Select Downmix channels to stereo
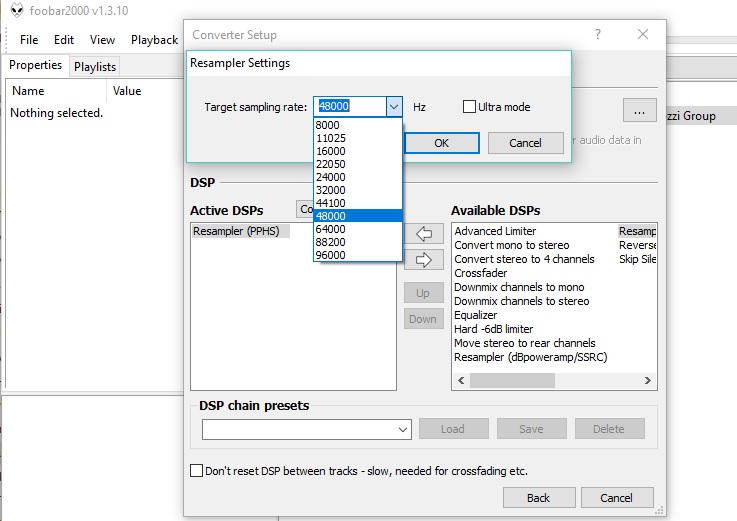The image size is (737, 521). tap(521, 301)
